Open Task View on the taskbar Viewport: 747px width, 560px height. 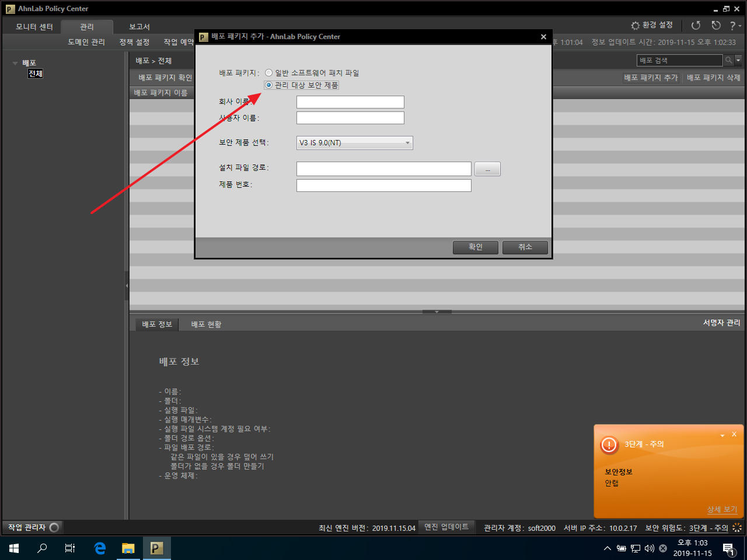point(70,548)
